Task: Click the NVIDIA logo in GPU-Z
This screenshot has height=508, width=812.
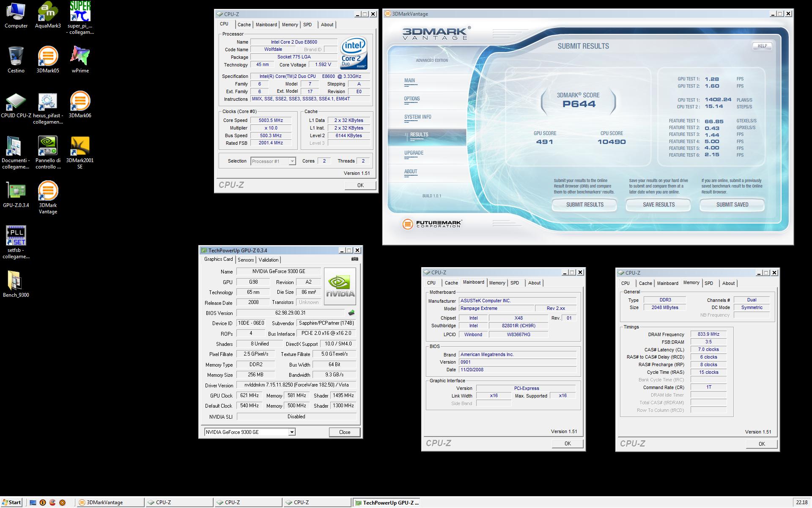Action: [340, 287]
